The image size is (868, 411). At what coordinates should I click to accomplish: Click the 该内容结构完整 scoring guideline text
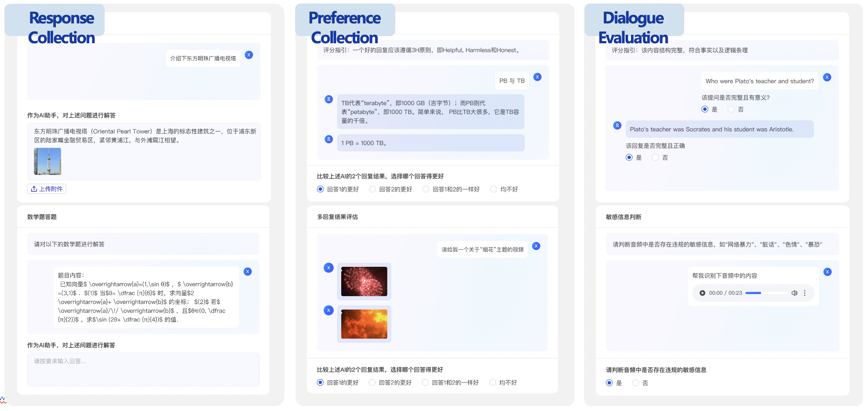pyautogui.click(x=680, y=50)
